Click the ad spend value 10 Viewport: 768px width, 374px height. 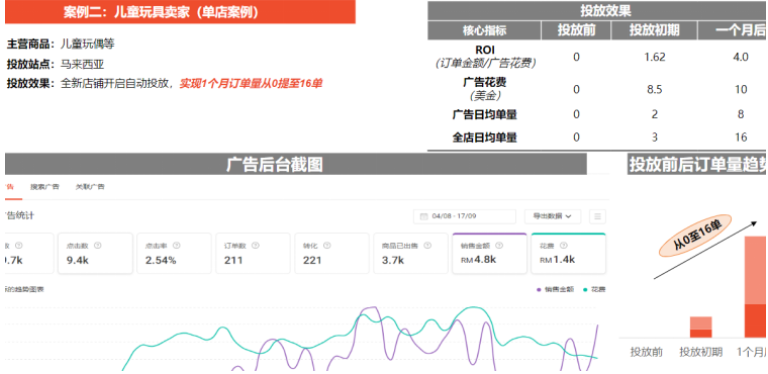pos(741,89)
